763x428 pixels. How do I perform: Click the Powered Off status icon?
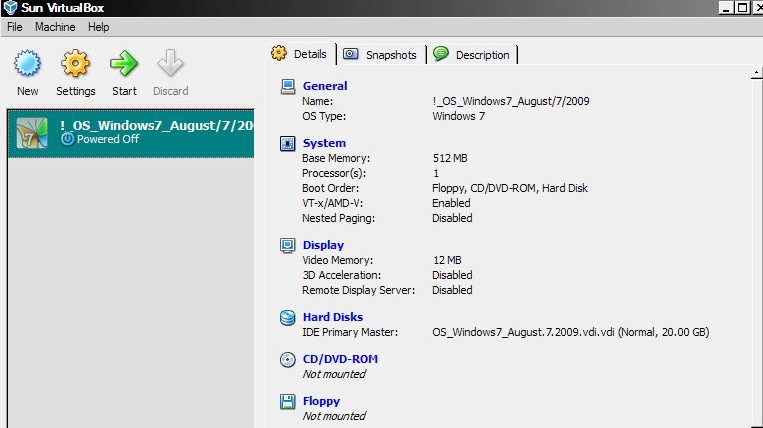click(68, 139)
